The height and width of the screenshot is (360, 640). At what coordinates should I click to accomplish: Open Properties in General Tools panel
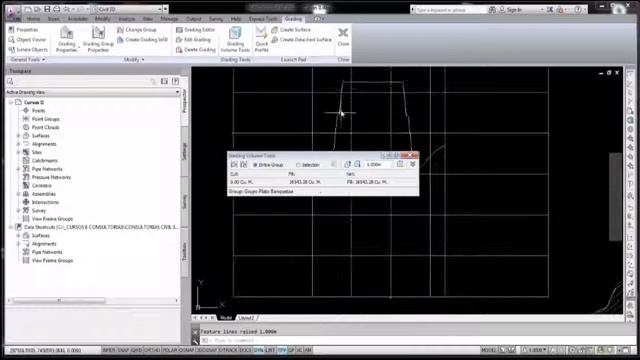pyautogui.click(x=23, y=30)
